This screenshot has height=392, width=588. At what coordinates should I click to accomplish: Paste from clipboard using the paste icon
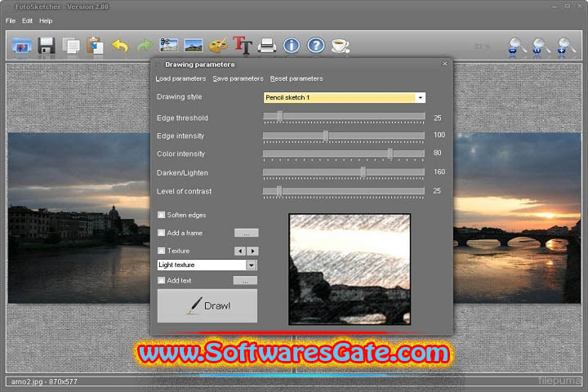click(x=95, y=46)
